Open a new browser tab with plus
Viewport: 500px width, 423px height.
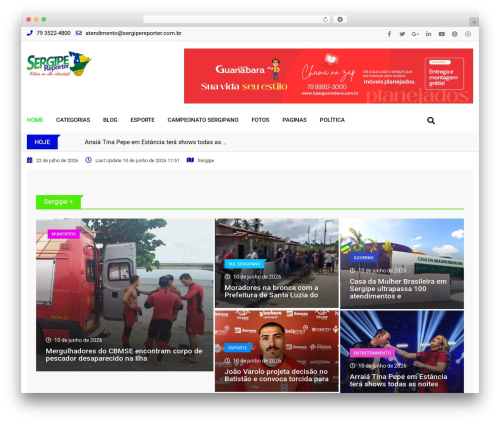point(474,22)
